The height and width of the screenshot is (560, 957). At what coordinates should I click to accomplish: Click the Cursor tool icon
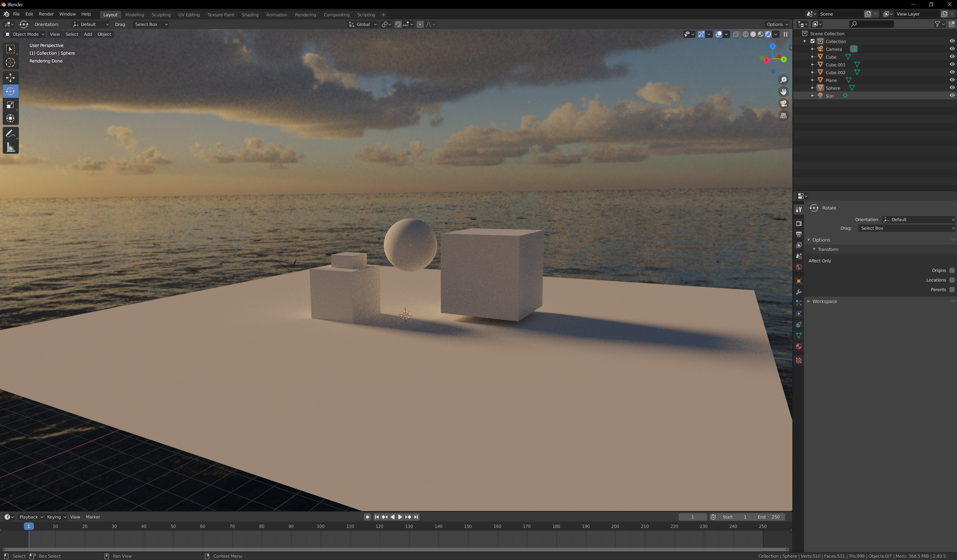point(10,63)
